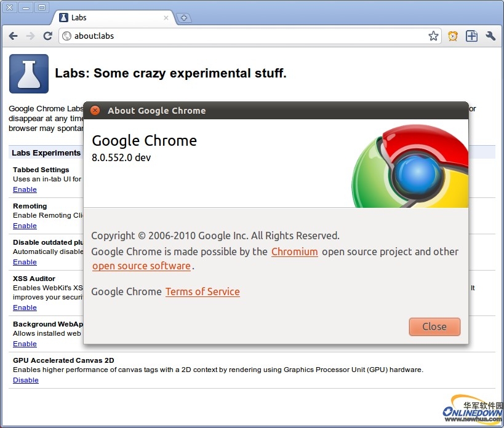Click the Google Chrome logo in About dialog
The width and height of the screenshot is (504, 428).
[x=410, y=166]
